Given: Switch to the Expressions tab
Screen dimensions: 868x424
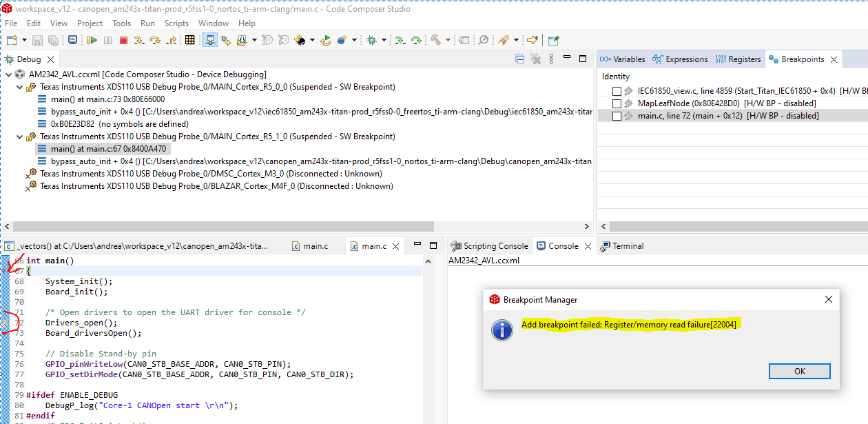Looking at the screenshot, I should pyautogui.click(x=680, y=59).
